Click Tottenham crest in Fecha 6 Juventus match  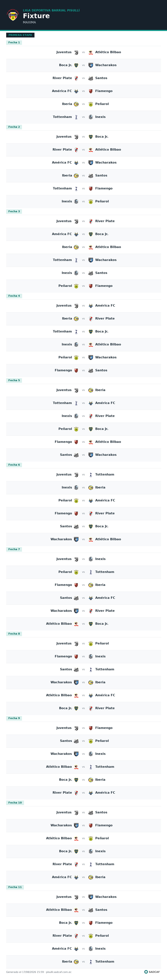click(91, 475)
